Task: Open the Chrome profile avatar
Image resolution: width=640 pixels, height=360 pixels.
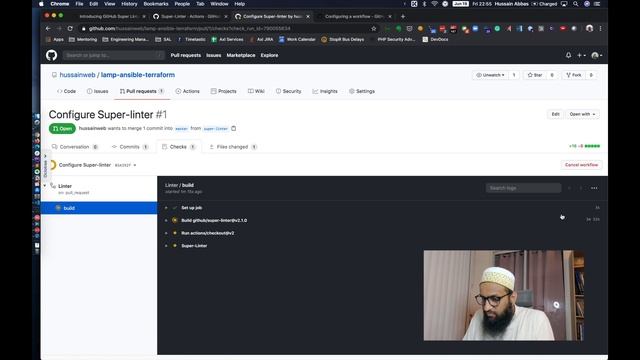Action: (x=589, y=29)
